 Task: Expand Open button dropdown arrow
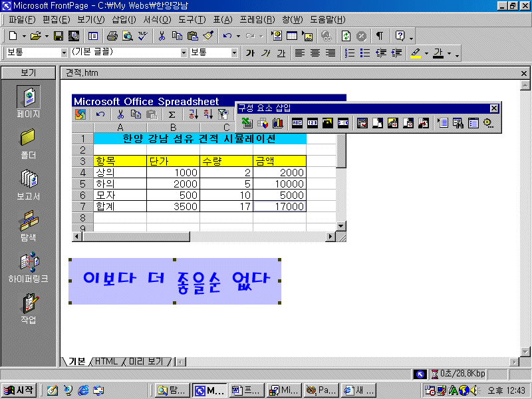click(x=47, y=36)
